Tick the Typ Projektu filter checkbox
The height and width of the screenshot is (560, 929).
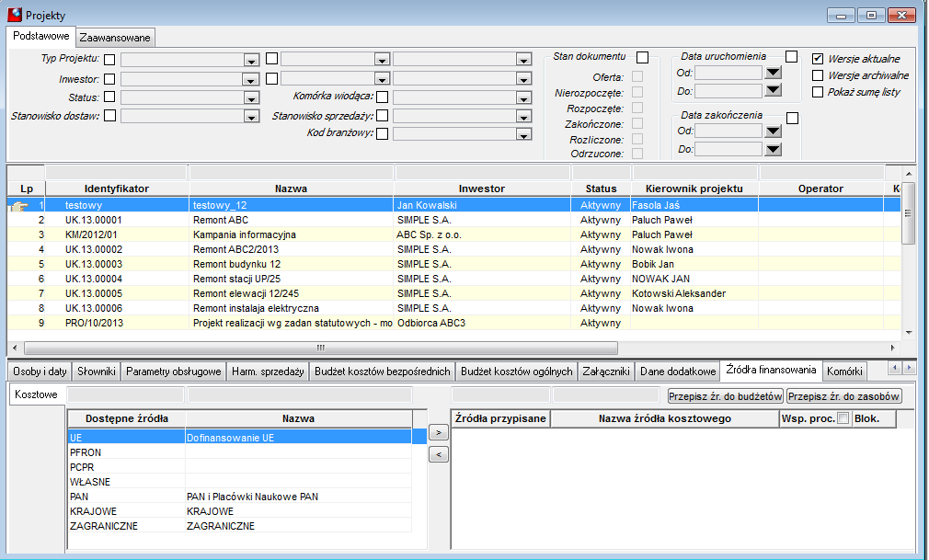109,59
